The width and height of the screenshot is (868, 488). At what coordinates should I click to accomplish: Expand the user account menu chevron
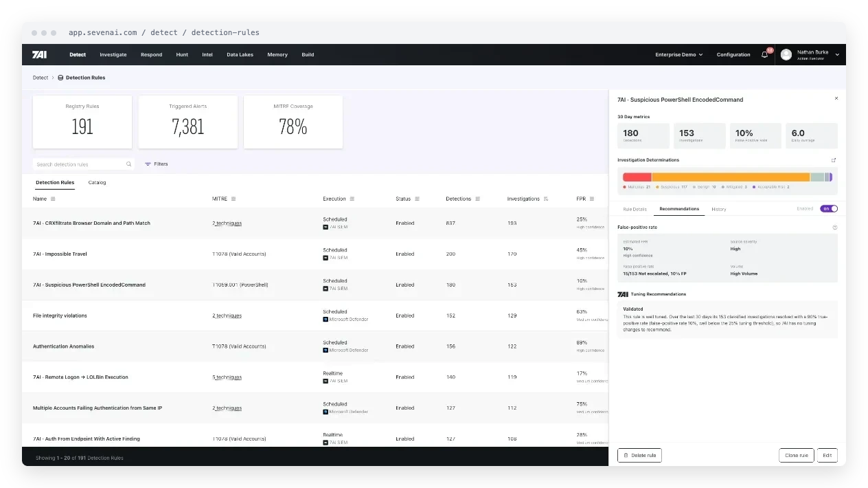[837, 55]
